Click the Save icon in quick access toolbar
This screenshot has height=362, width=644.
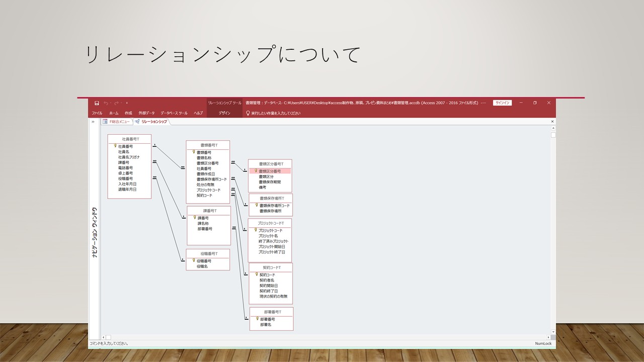point(97,103)
